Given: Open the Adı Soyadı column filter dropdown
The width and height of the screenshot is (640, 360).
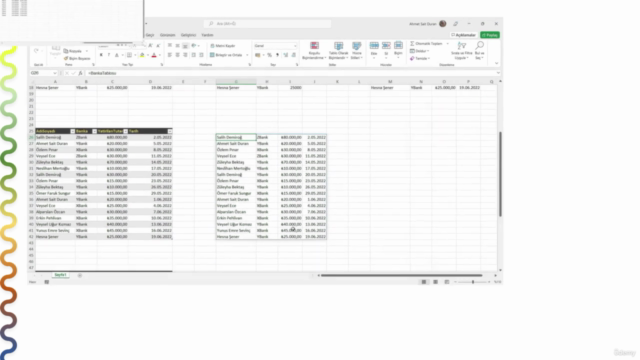Looking at the screenshot, I should [73, 131].
